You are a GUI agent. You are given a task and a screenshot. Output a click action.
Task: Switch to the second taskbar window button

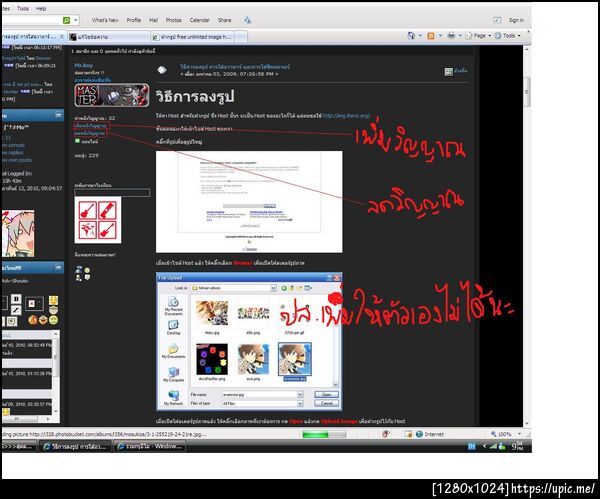pyautogui.click(x=75, y=446)
